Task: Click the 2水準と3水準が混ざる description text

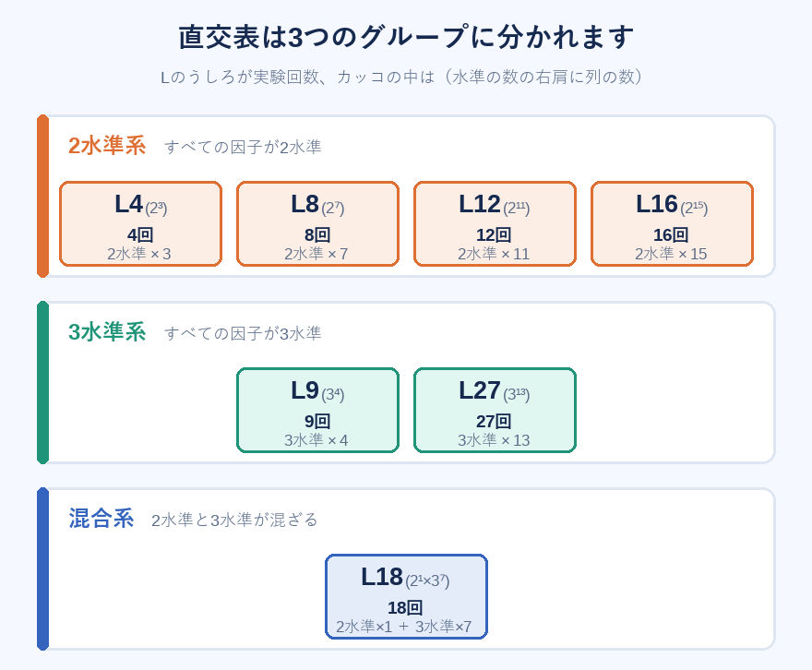Action: (x=234, y=520)
